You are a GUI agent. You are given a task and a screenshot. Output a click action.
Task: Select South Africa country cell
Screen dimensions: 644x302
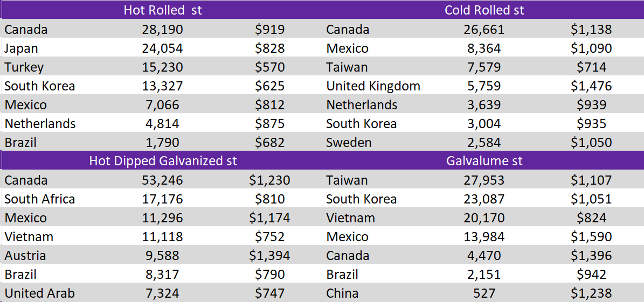pos(40,199)
